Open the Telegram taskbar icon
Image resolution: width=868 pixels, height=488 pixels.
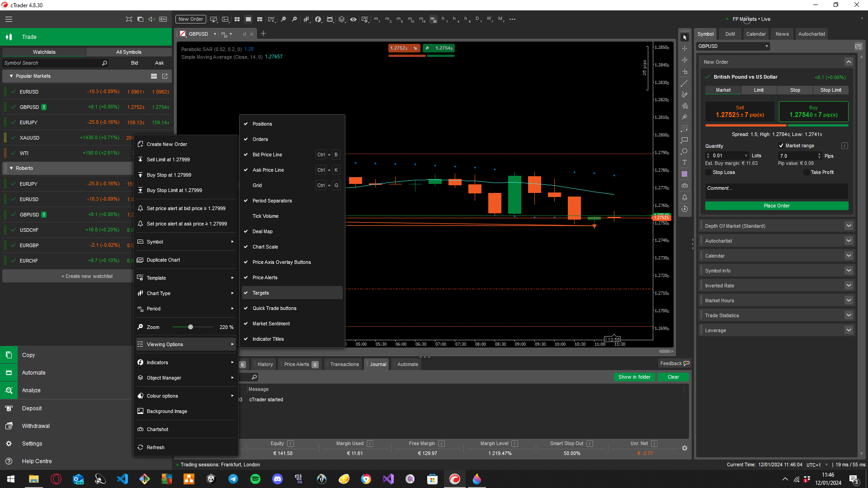[x=233, y=479]
